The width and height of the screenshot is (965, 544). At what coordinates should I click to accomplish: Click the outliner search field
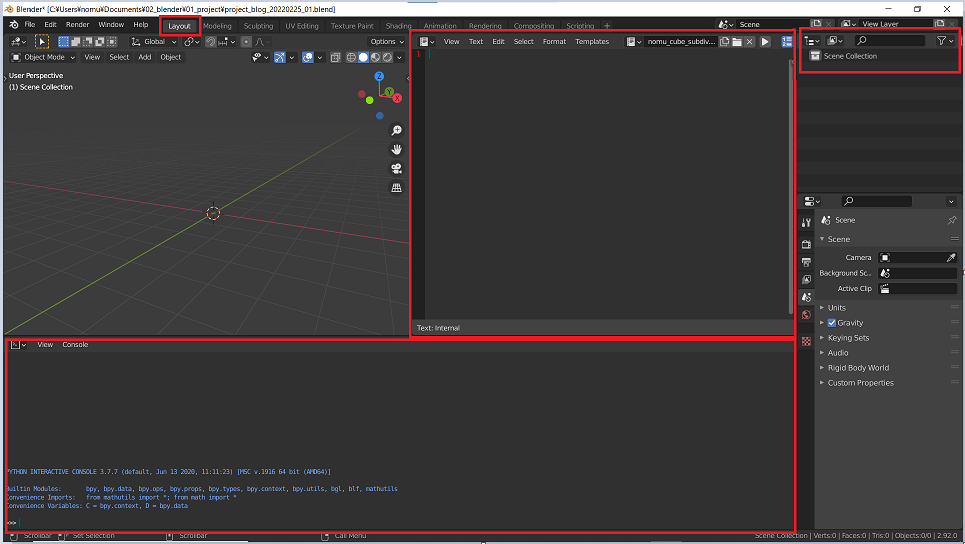coord(889,41)
